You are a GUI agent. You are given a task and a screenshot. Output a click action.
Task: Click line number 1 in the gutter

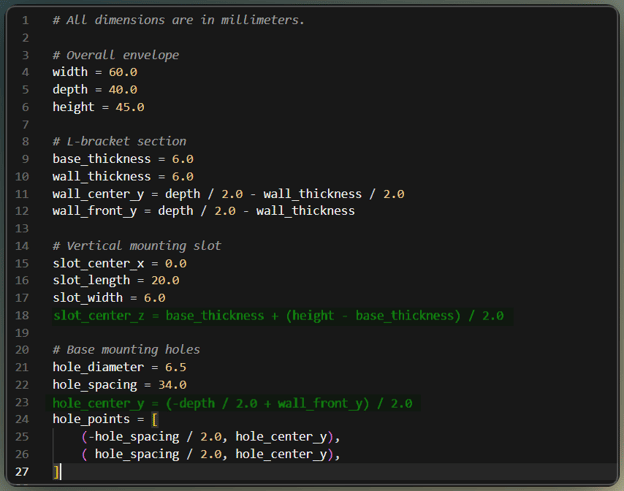pyautogui.click(x=25, y=20)
